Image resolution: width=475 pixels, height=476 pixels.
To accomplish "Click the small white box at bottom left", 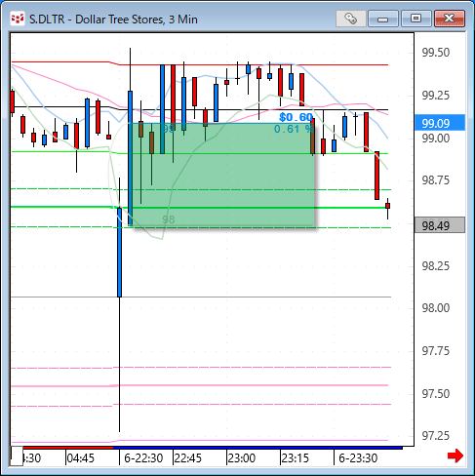I will pos(17,456).
